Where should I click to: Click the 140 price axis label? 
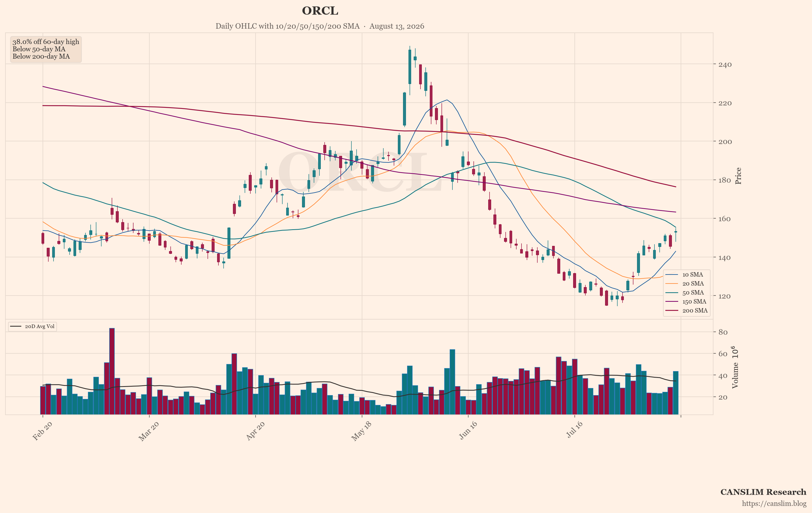click(x=725, y=258)
